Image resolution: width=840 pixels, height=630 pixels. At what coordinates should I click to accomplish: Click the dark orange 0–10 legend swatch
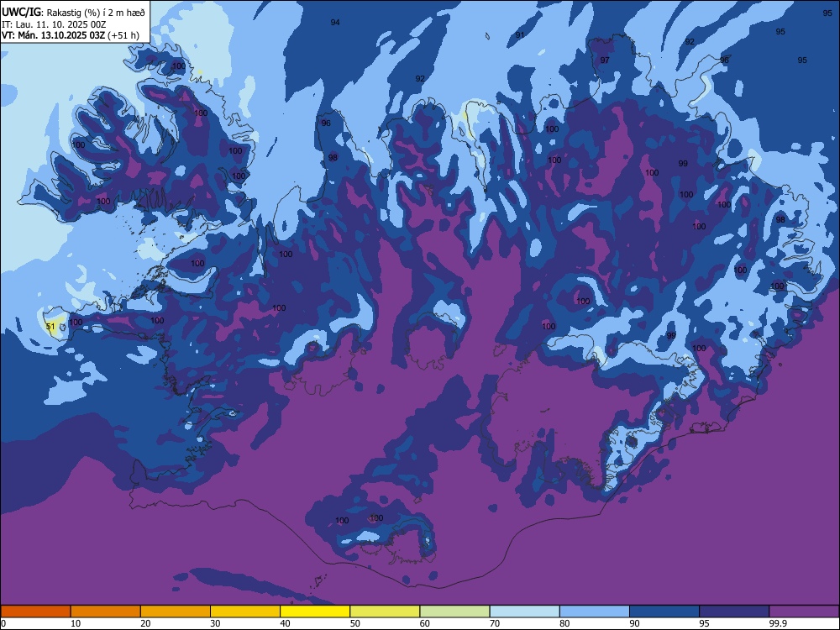tap(35, 612)
